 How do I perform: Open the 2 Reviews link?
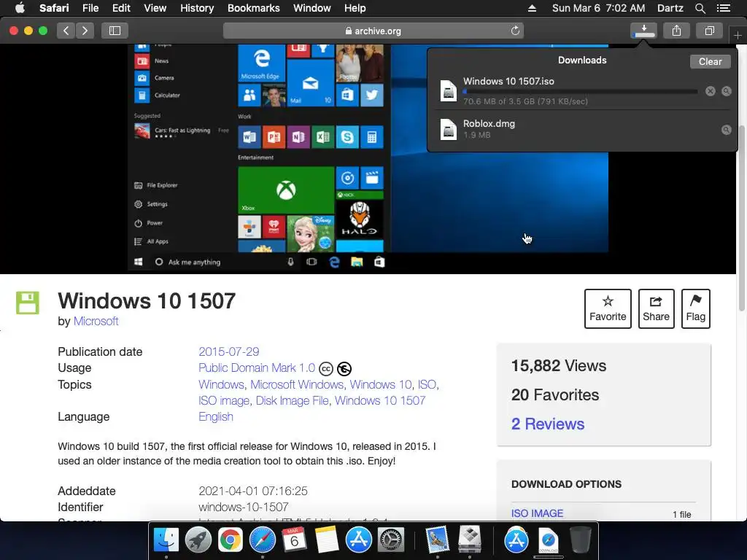click(x=548, y=424)
